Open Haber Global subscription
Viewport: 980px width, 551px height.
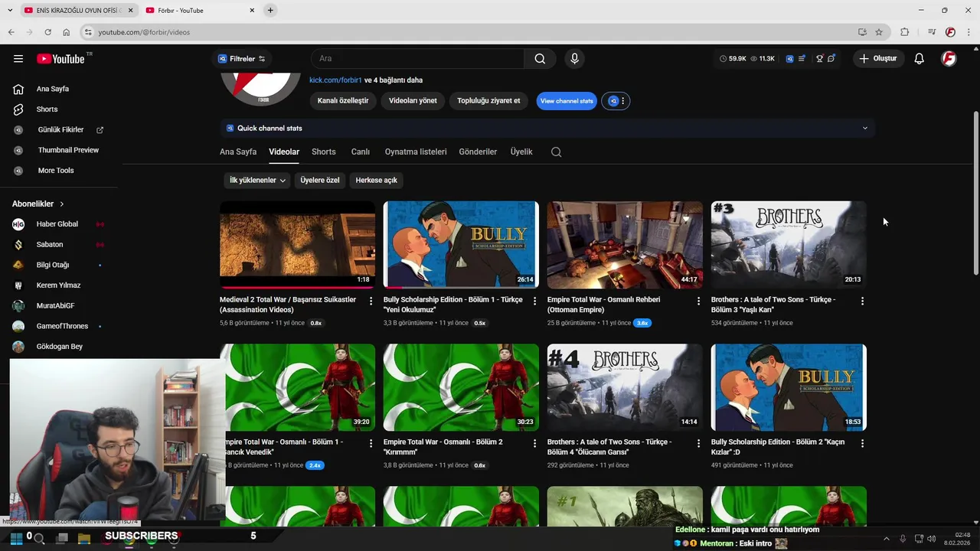(x=58, y=224)
